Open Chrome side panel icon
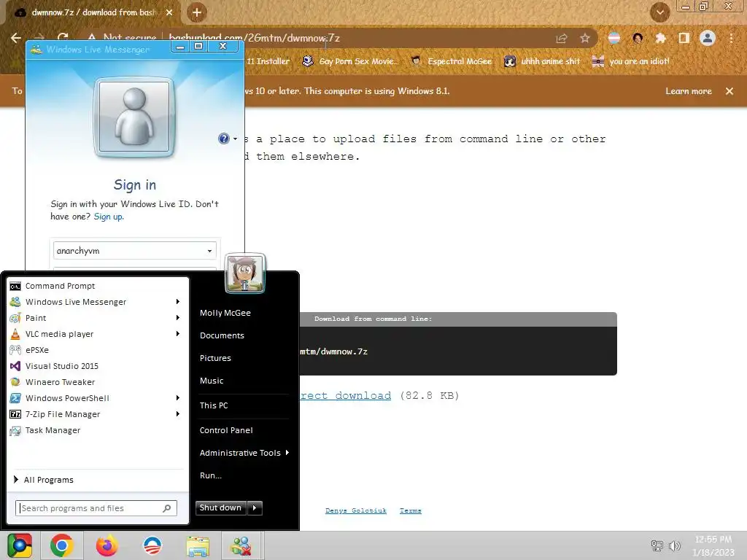 [x=684, y=38]
